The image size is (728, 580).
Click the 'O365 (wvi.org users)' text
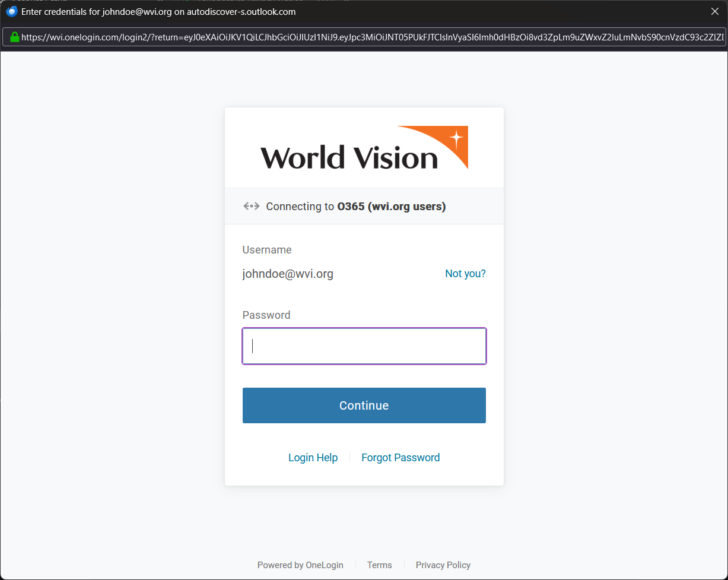pos(392,207)
